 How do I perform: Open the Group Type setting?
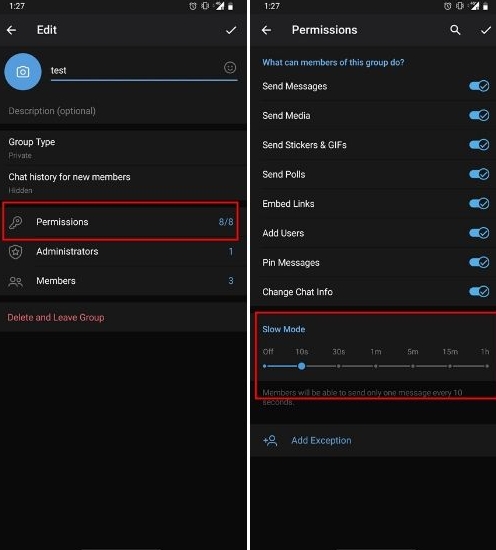click(x=123, y=148)
